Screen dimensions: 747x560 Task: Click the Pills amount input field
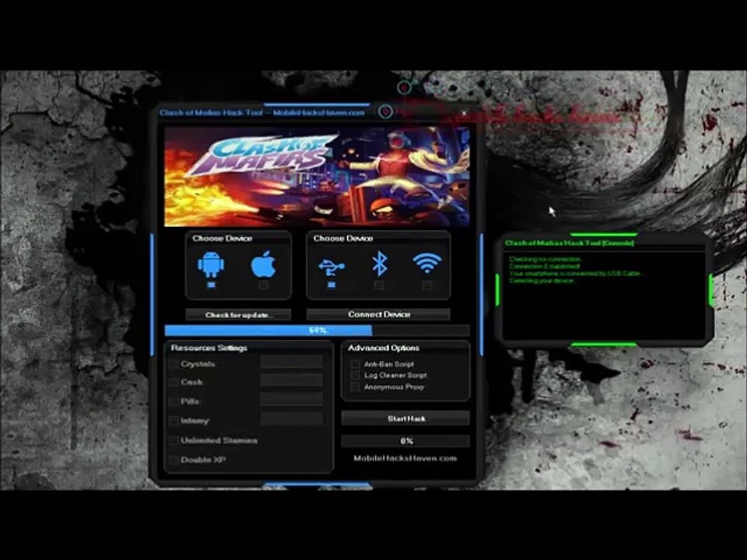[x=291, y=401]
